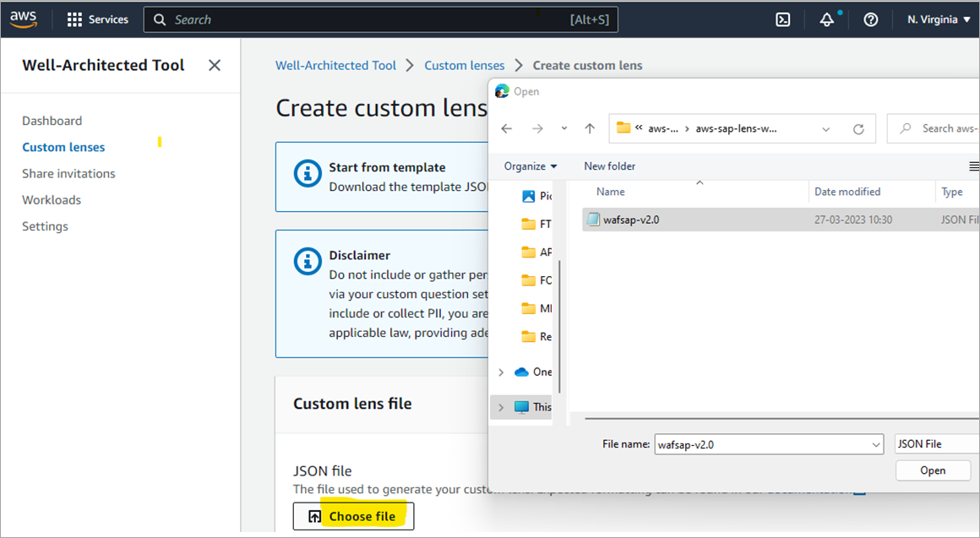980x538 pixels.
Task: Expand the This PC tree node
Action: pos(501,407)
